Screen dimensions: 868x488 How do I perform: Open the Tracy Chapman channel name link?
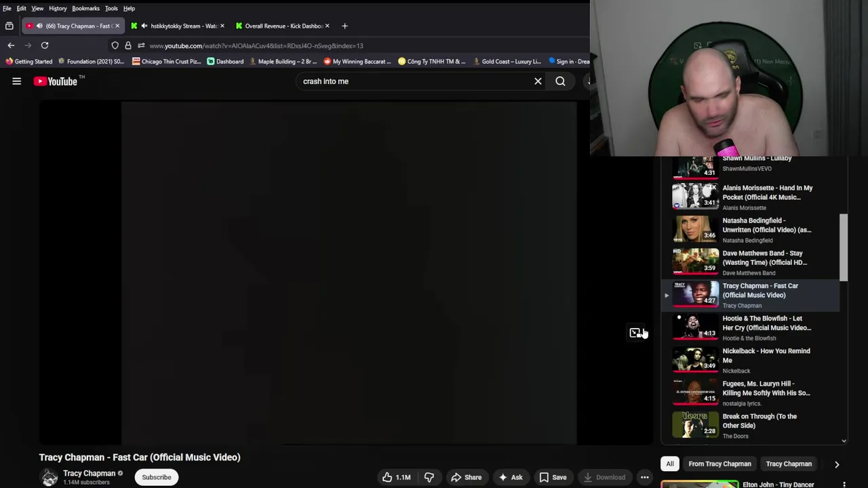tap(89, 473)
